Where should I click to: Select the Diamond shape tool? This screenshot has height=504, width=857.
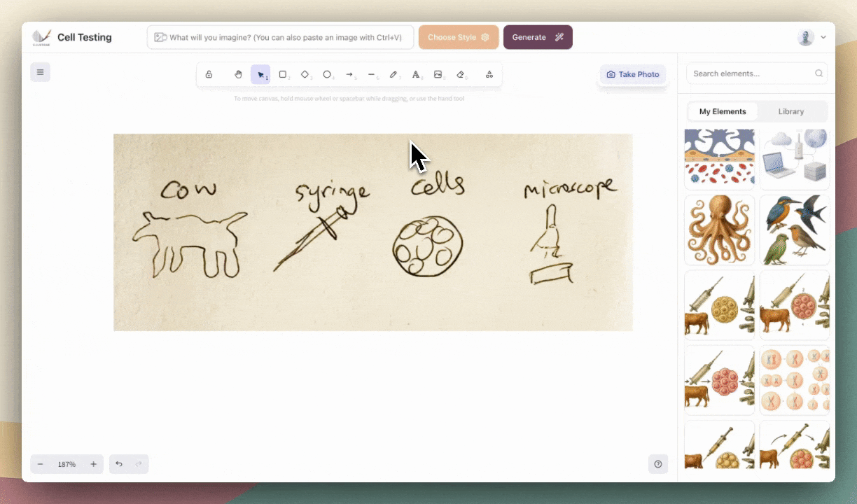305,74
